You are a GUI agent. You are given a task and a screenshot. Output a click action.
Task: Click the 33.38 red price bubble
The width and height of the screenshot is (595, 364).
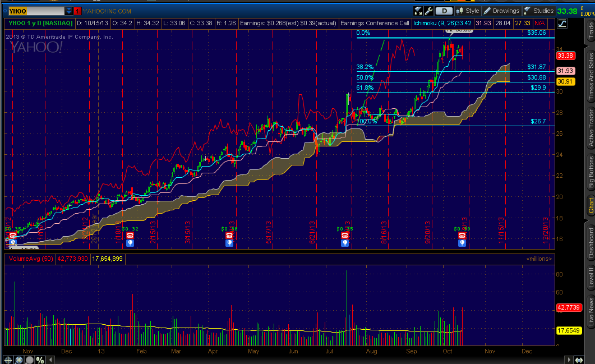[x=565, y=56]
